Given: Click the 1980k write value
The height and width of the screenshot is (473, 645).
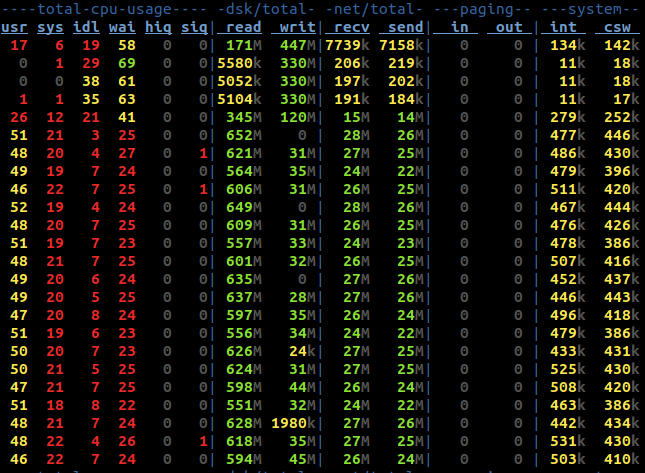Looking at the screenshot, I should click(293, 423).
